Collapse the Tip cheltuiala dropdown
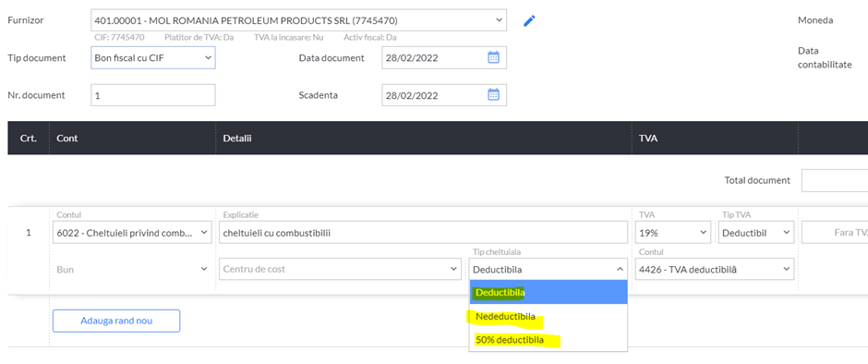Viewport: 868px width, 364px height. 548,269
